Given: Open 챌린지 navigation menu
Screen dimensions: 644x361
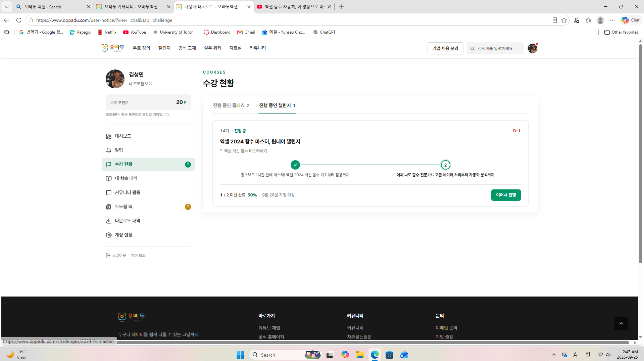Looking at the screenshot, I should coord(164,48).
